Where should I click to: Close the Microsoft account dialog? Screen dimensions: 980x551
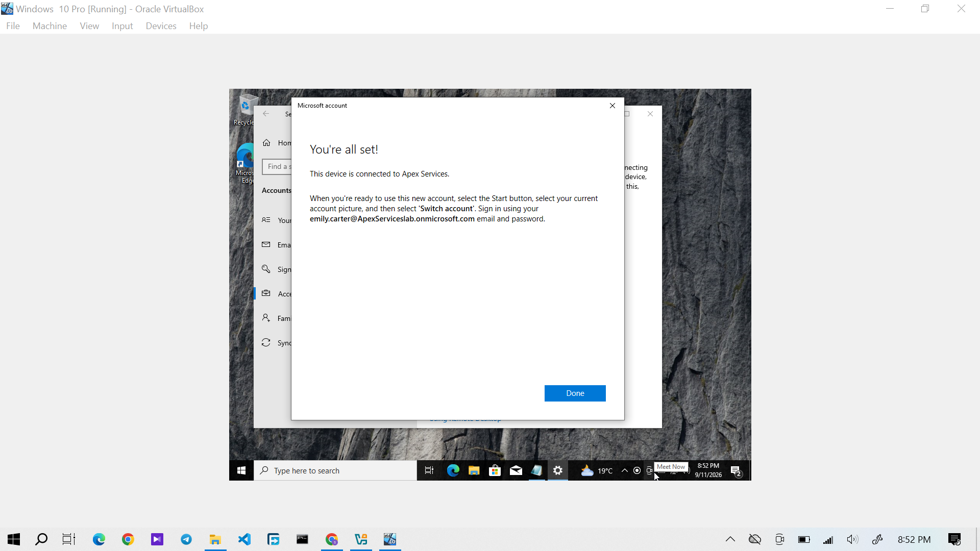pos(612,106)
